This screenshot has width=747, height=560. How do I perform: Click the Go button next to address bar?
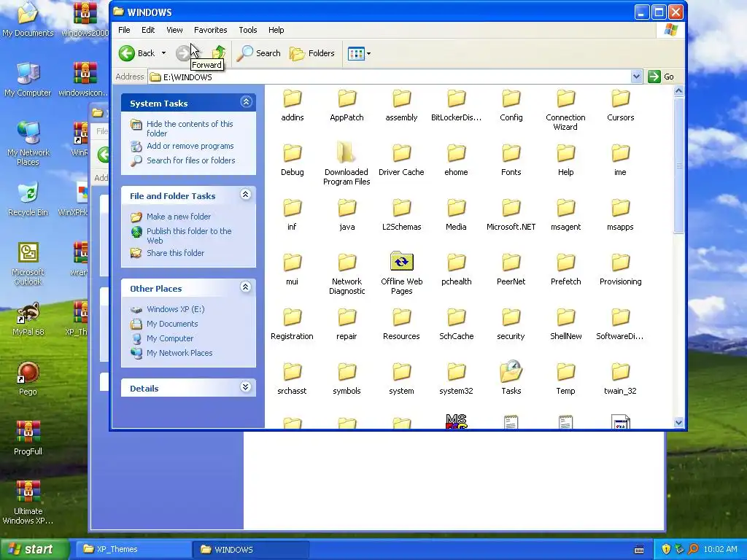(x=661, y=77)
